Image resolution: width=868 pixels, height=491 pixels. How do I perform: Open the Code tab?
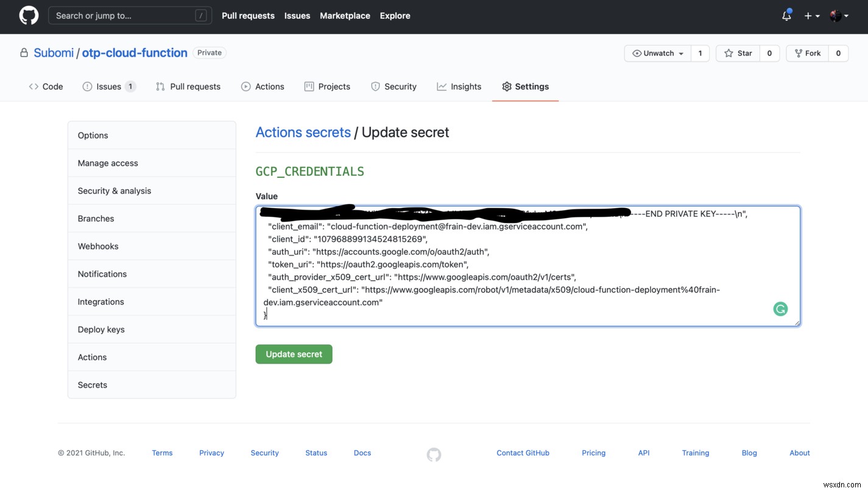[46, 87]
